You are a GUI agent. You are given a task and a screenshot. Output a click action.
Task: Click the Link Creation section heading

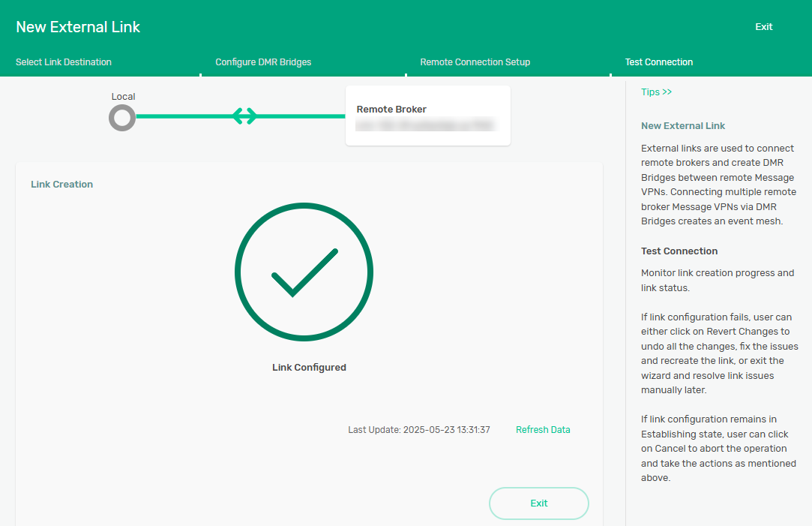61,185
